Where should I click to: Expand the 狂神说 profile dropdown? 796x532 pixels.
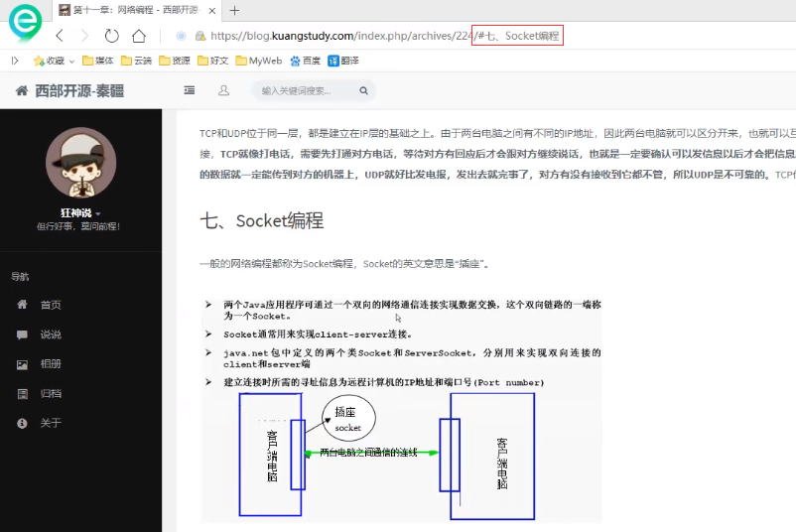80,213
